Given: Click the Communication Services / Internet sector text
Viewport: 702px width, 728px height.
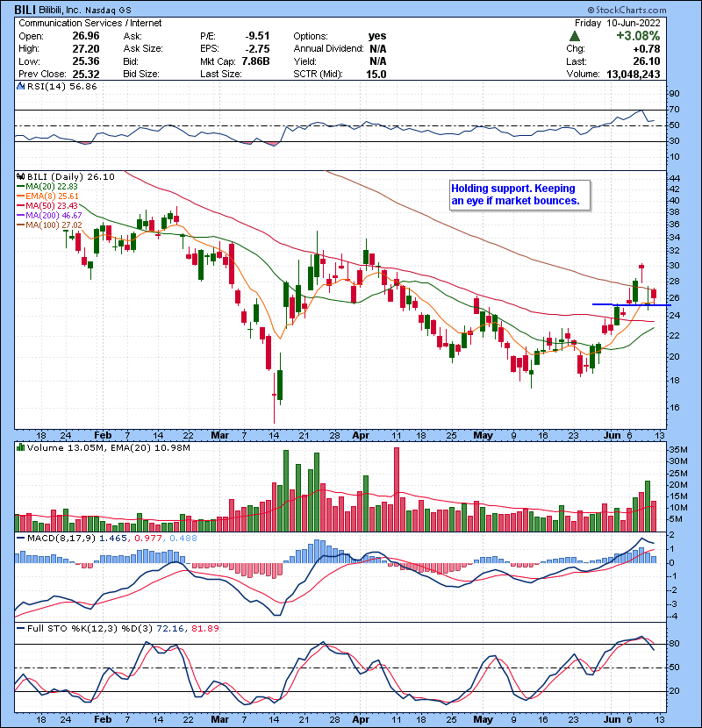Looking at the screenshot, I should [90, 23].
